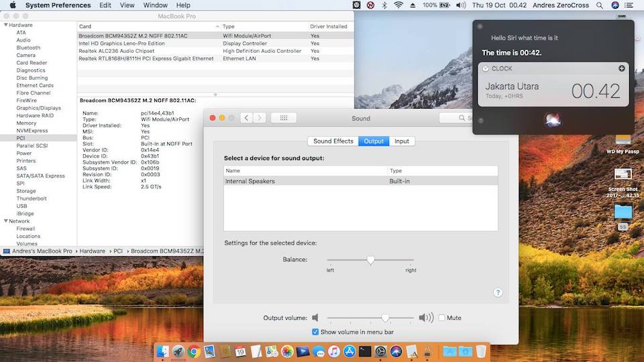Open System Preferences gear in dock
The height and width of the screenshot is (362, 644).
[x=381, y=351]
